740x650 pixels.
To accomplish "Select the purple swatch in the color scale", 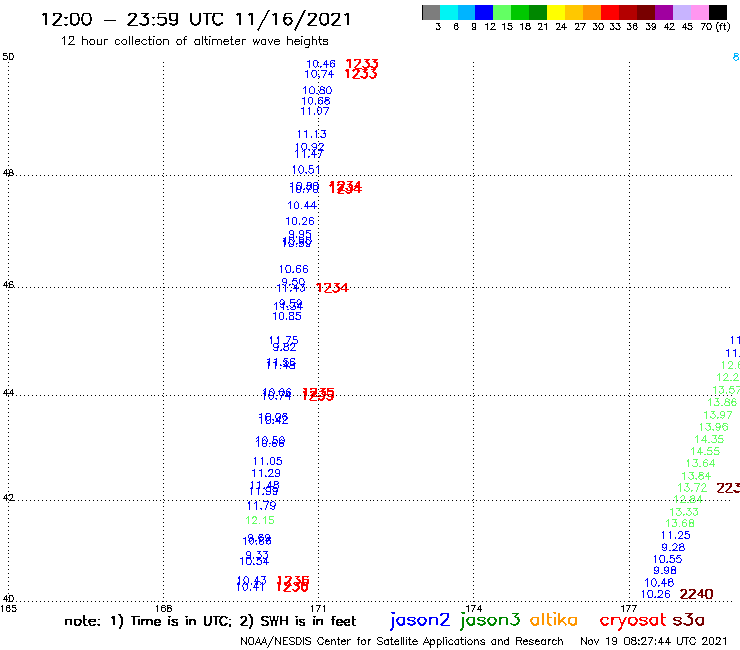I will click(664, 12).
